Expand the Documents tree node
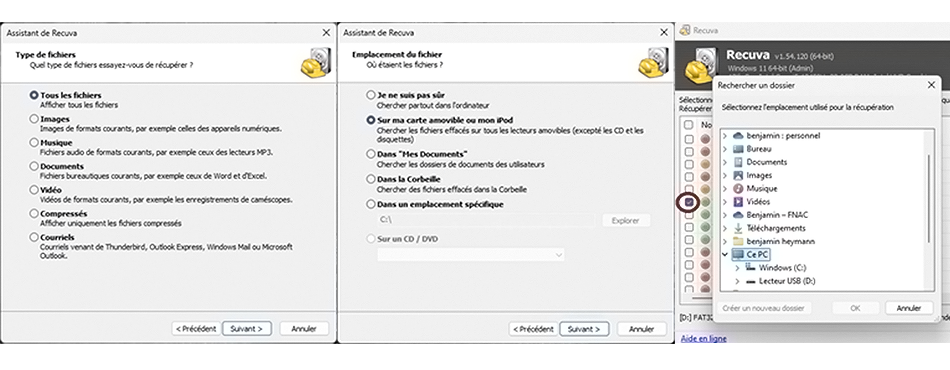Viewport: 950px width, 370px height. [x=725, y=162]
